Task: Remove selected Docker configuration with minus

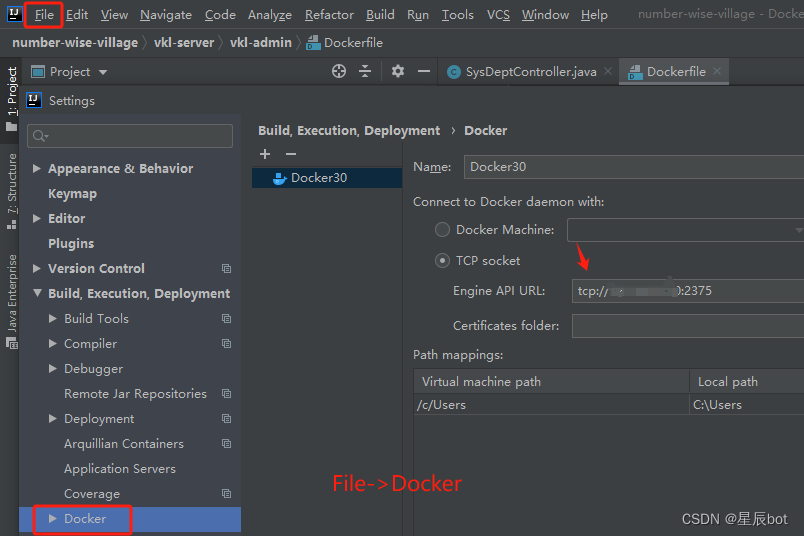Action: tap(291, 154)
